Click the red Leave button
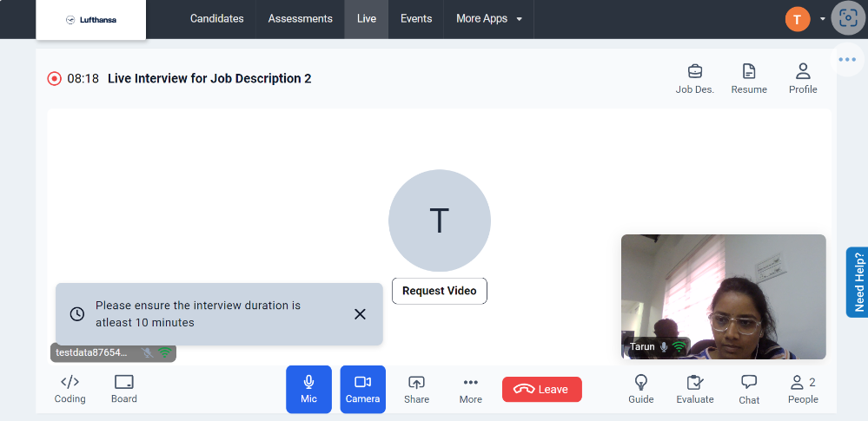This screenshot has height=421, width=868. pos(542,390)
